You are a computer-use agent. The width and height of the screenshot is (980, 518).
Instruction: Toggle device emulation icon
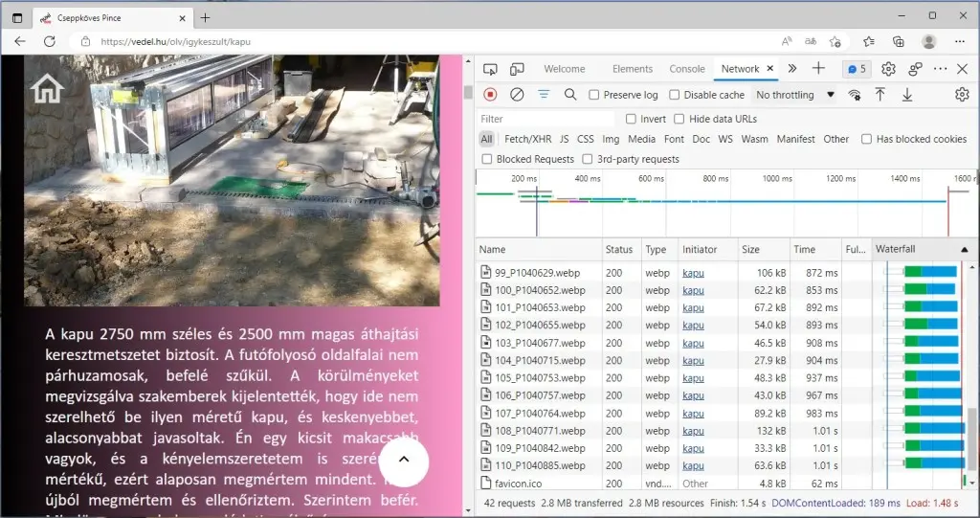pyautogui.click(x=517, y=69)
